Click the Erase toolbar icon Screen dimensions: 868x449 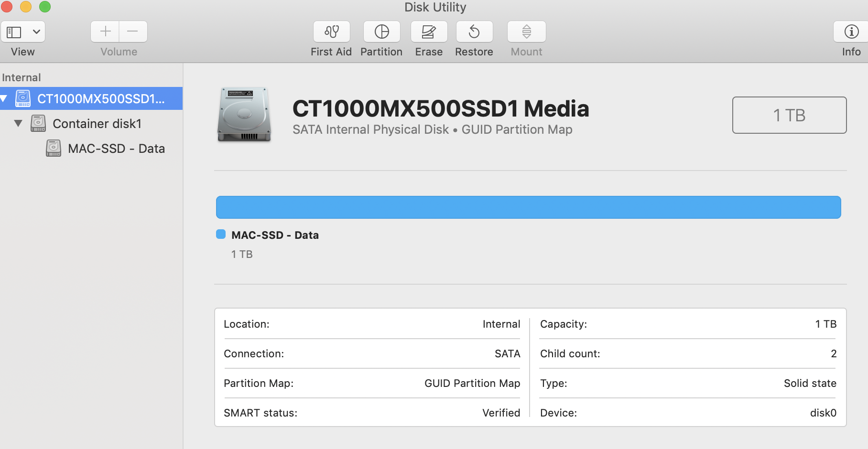pos(429,32)
